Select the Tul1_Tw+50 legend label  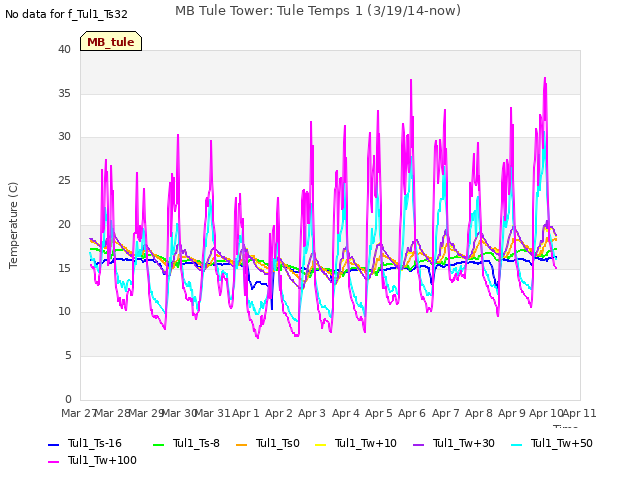(x=562, y=443)
